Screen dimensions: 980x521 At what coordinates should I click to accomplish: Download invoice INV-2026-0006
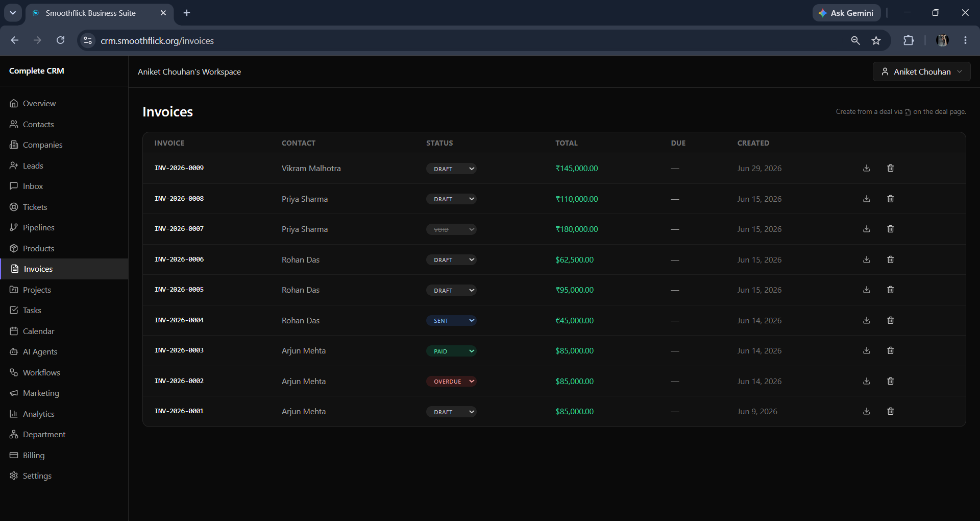(x=866, y=259)
